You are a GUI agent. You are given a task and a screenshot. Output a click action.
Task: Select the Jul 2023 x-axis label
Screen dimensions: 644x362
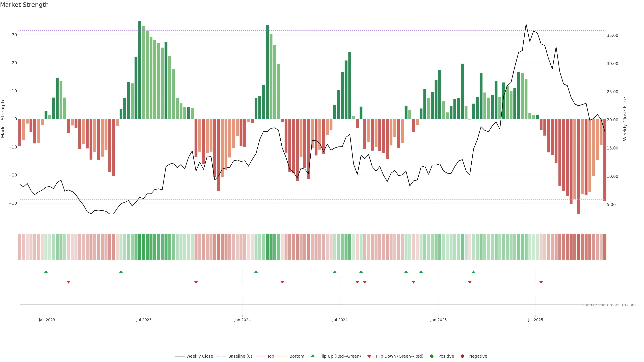point(144,320)
